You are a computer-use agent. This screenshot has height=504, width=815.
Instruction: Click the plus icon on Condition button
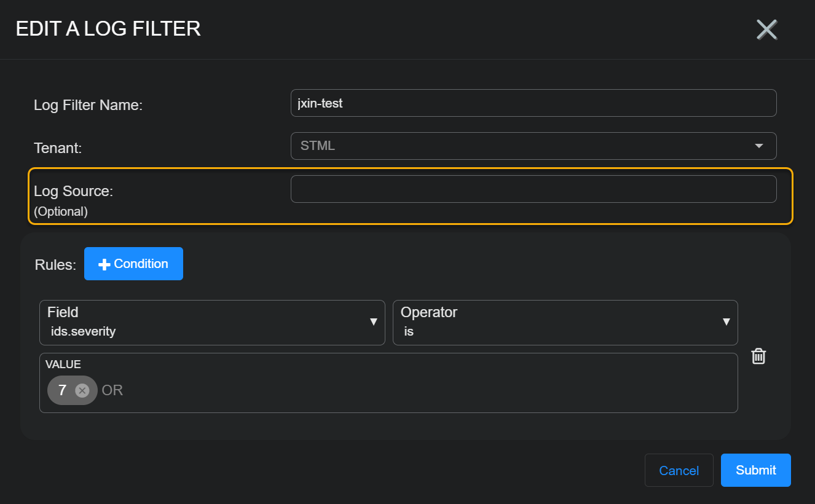click(104, 264)
